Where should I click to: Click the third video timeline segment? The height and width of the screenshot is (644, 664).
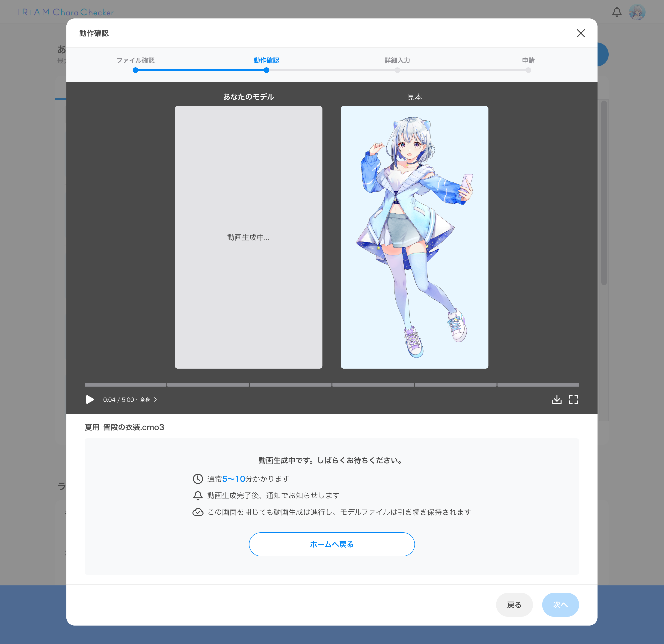pyautogui.click(x=290, y=385)
